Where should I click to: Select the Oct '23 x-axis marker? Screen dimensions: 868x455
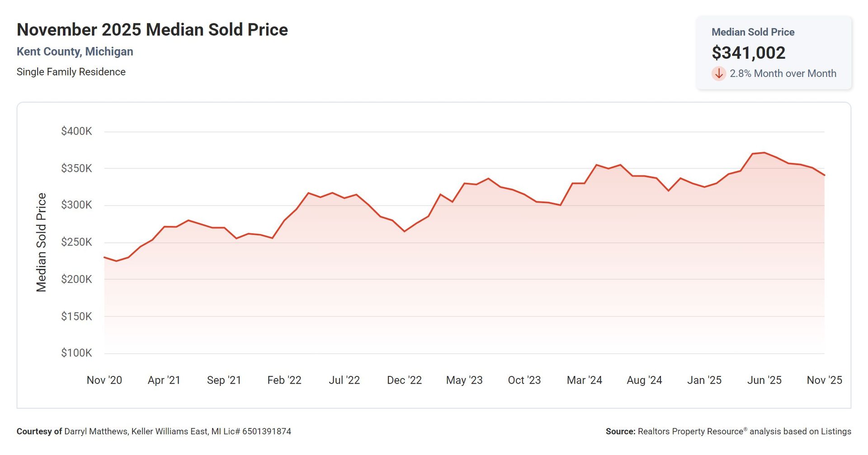pyautogui.click(x=524, y=380)
